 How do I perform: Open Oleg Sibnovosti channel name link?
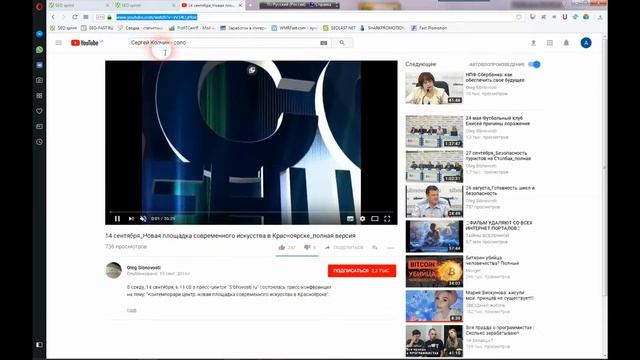(x=144, y=268)
